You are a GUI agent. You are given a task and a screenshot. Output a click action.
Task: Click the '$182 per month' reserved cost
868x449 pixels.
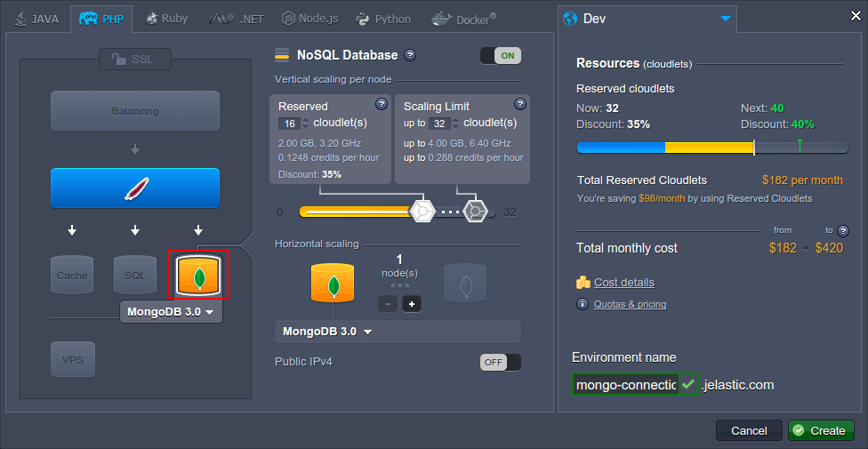click(x=802, y=180)
